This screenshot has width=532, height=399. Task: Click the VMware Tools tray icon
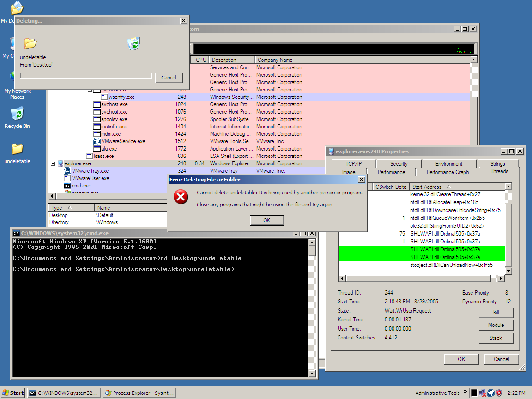490,393
